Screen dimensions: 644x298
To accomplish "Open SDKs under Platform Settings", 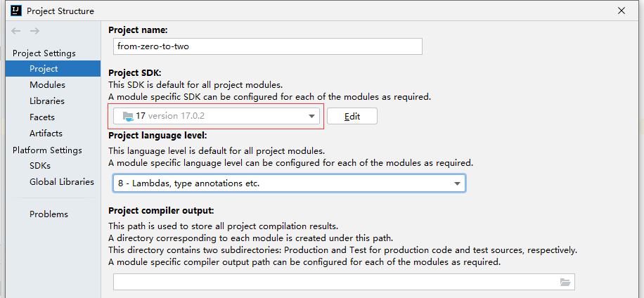I will [40, 166].
